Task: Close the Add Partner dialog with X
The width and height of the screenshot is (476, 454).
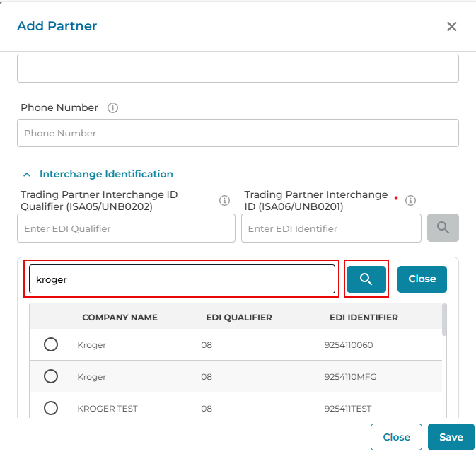Action: (451, 26)
